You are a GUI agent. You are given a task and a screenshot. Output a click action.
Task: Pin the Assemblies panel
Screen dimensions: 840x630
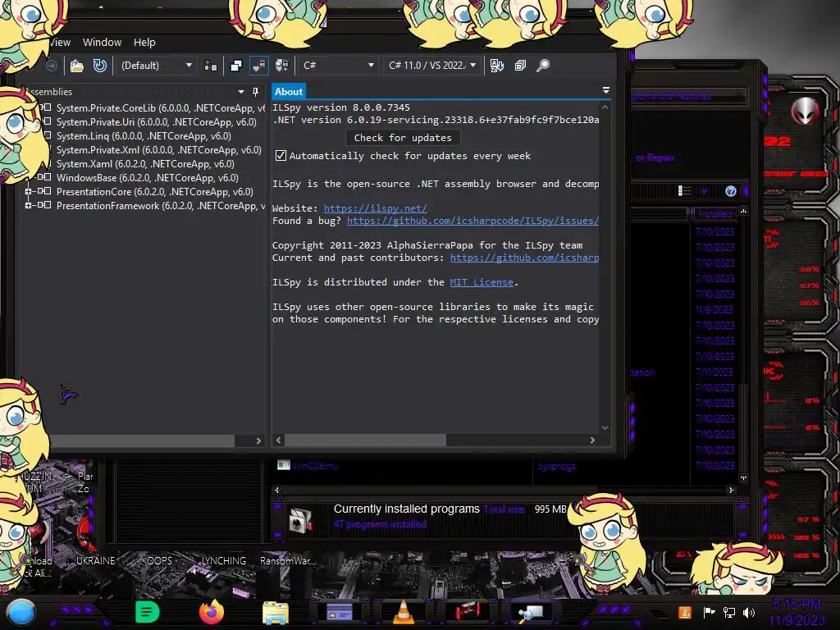point(256,92)
